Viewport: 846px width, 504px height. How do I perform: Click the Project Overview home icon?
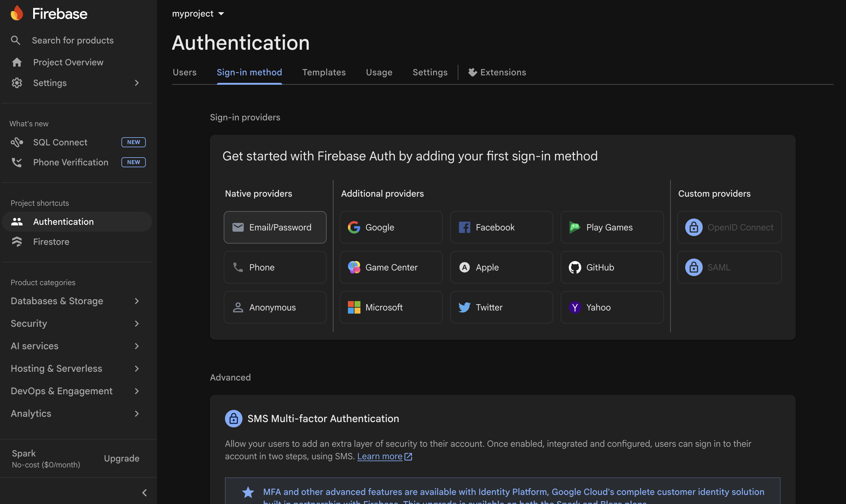tap(17, 63)
